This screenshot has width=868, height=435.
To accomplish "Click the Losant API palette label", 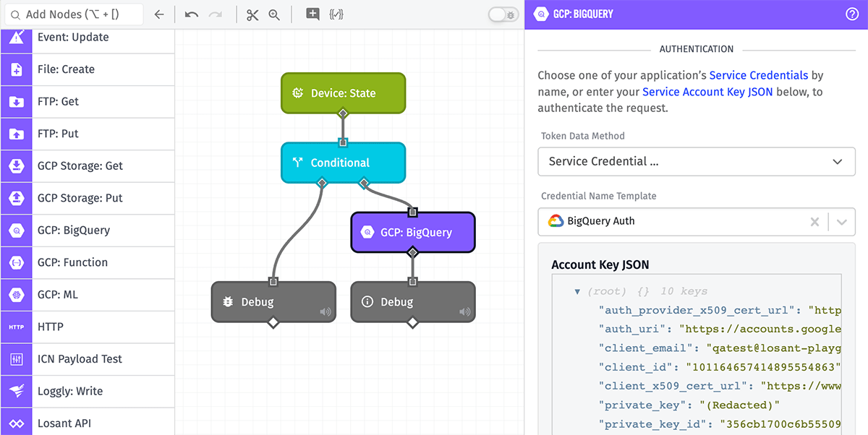I will click(64, 423).
